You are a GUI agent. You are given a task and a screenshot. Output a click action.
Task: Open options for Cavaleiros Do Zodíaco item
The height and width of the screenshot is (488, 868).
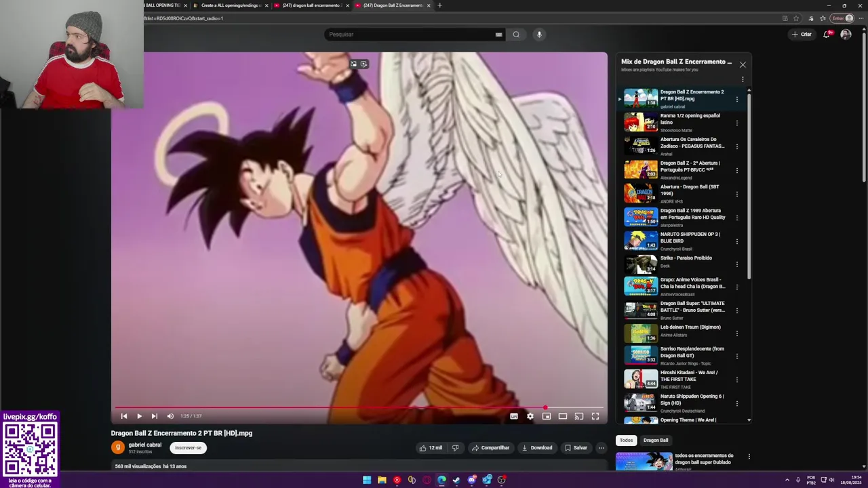click(737, 146)
